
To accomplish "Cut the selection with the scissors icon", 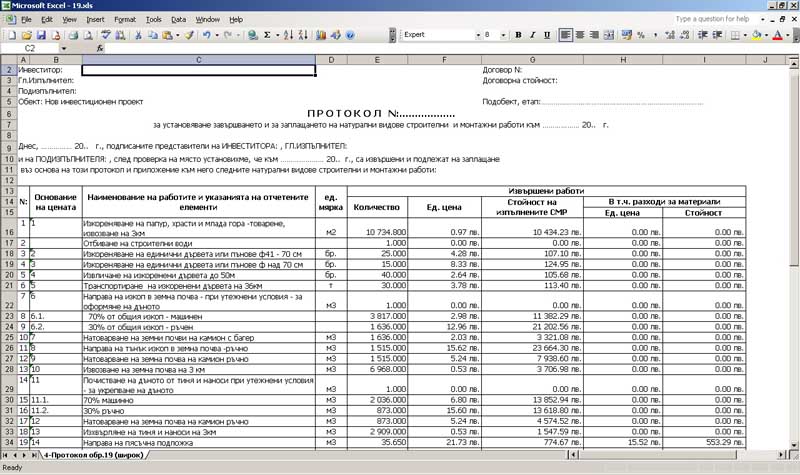I will pos(138,35).
